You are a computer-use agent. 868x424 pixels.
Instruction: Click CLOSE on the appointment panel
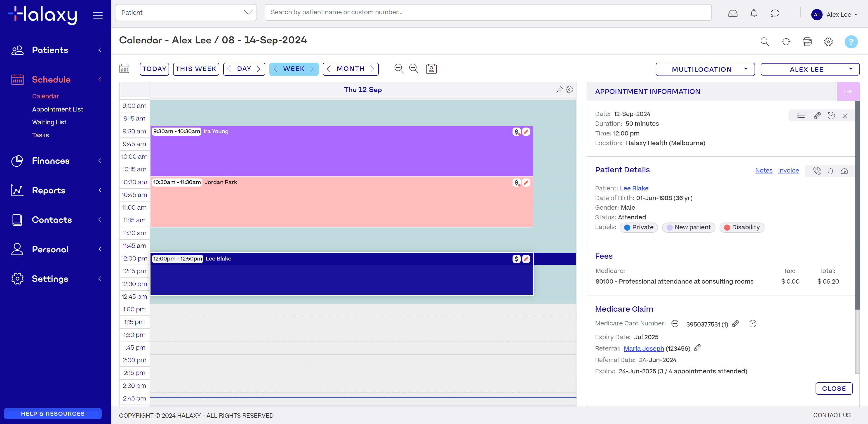pyautogui.click(x=834, y=388)
